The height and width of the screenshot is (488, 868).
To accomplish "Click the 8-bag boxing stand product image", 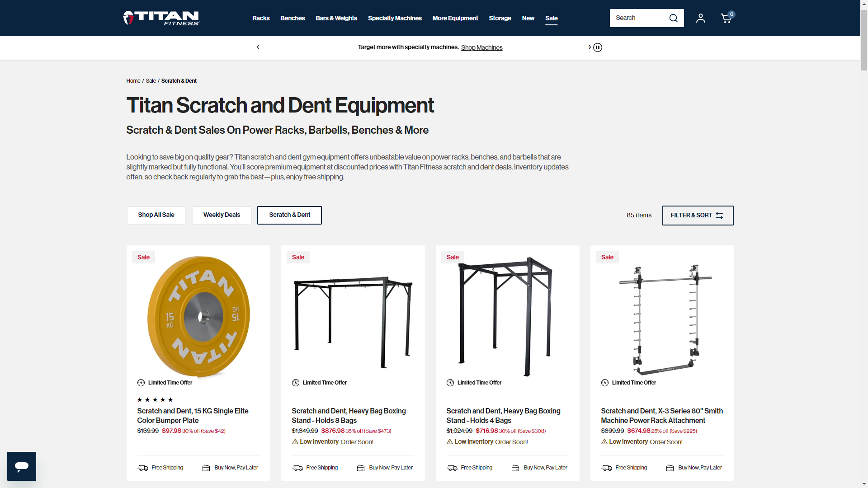I will click(353, 323).
